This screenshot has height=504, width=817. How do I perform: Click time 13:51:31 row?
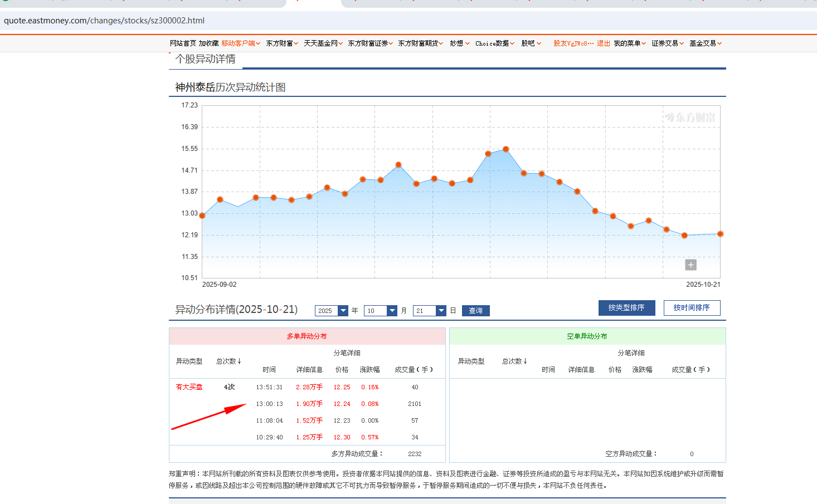coord(270,387)
